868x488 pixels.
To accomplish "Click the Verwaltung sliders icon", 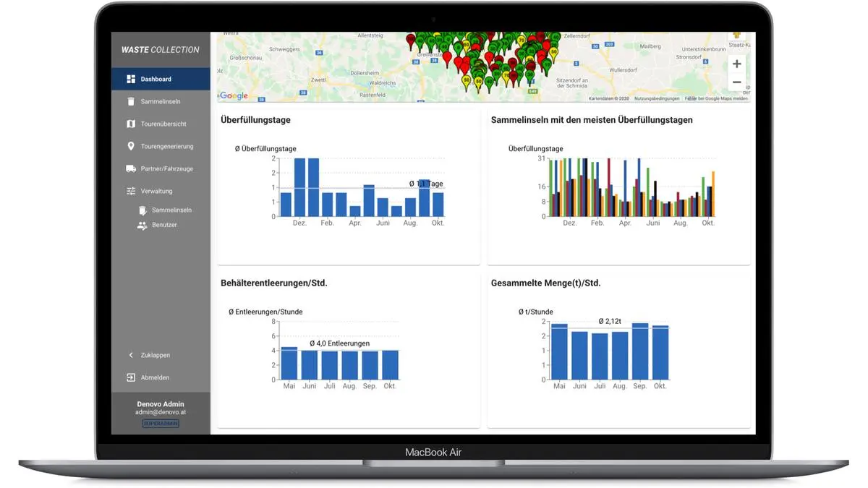I will [131, 191].
